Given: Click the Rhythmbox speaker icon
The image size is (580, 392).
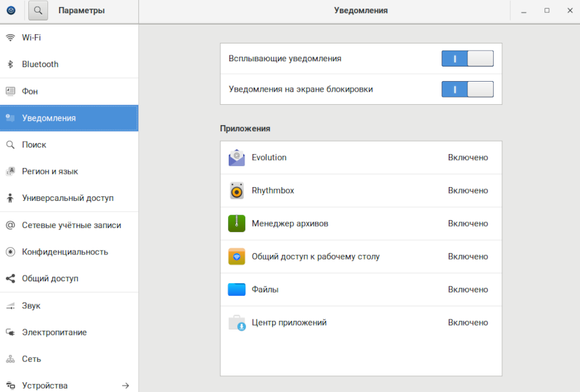Looking at the screenshot, I should pos(237,190).
